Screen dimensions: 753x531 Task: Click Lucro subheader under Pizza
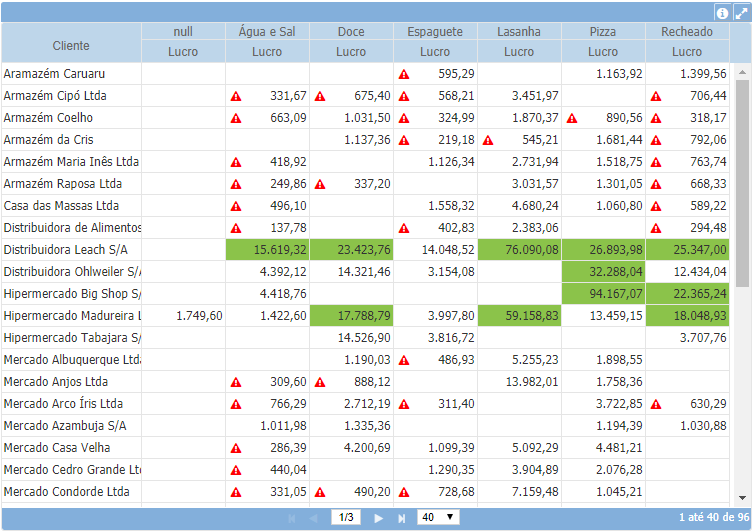603,52
